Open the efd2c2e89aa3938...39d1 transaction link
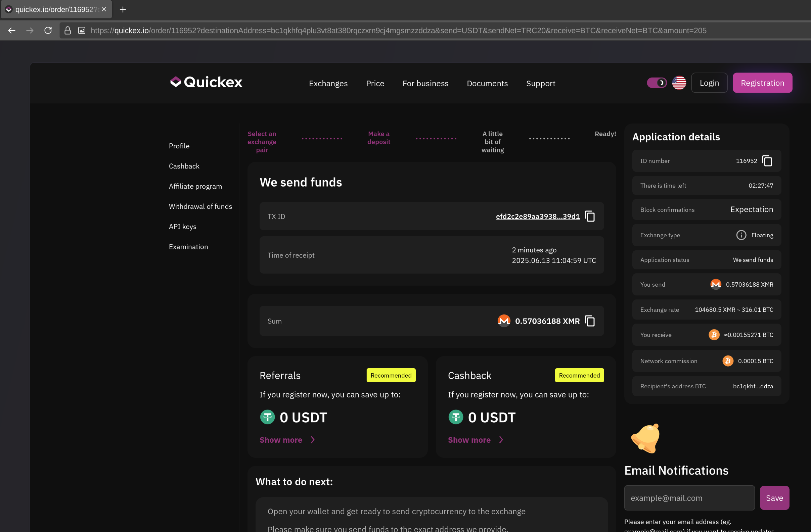Image resolution: width=811 pixels, height=532 pixels. (537, 216)
